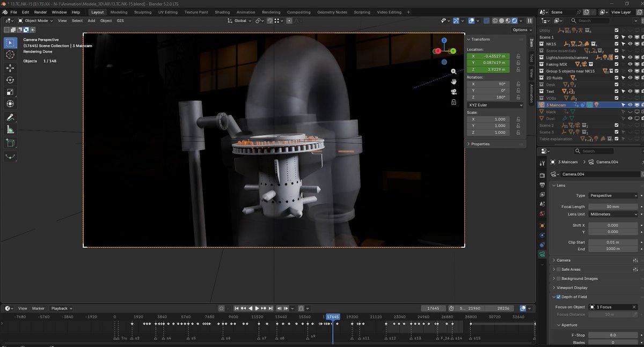Choose the Measure tool
The width and height of the screenshot is (644, 347).
click(x=10, y=129)
